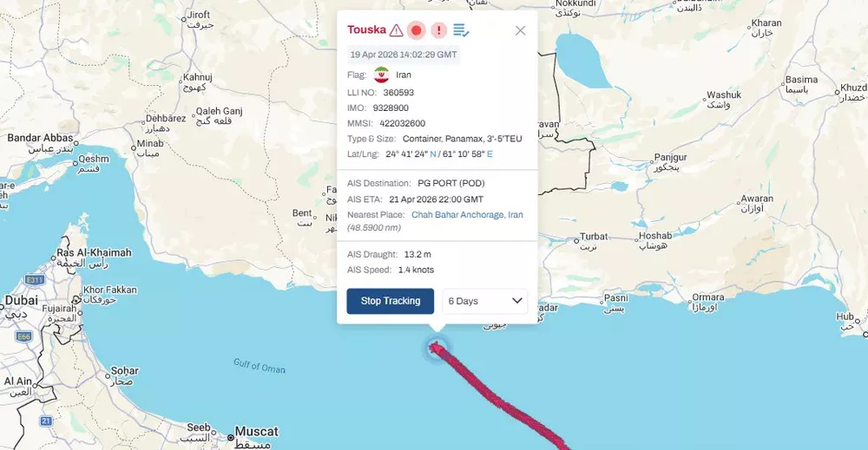Open the checklist notes icon
Viewport: 868px width, 450px height.
pos(461,30)
